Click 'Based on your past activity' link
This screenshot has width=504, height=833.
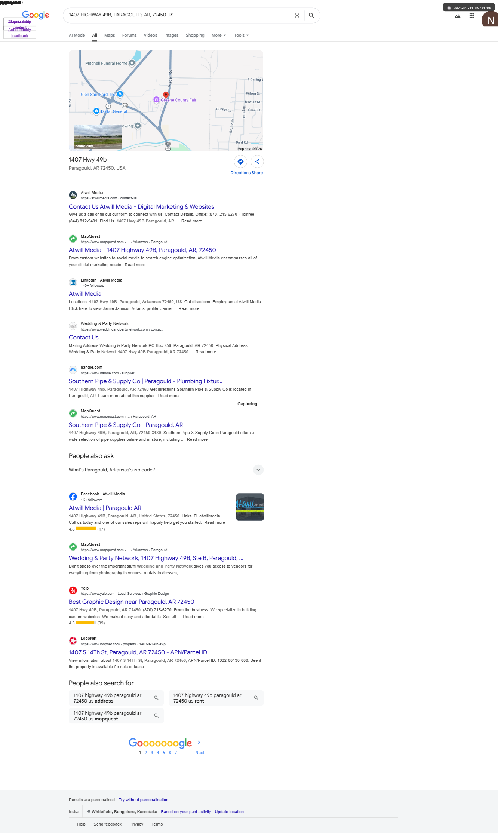coord(186,812)
